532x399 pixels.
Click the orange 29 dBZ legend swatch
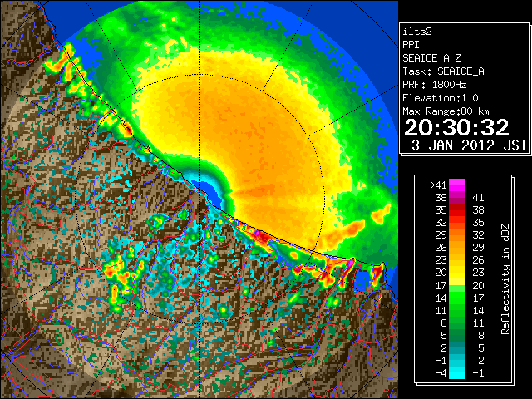click(x=457, y=234)
